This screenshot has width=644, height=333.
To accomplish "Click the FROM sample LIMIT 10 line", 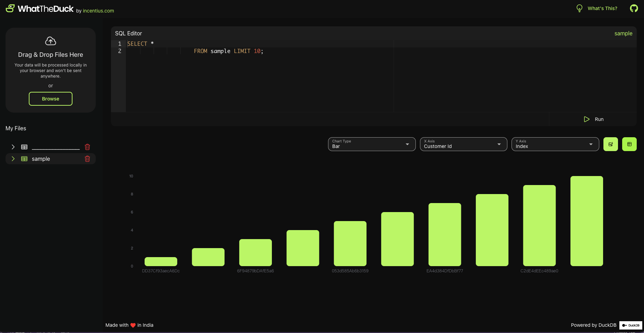I will 229,51.
